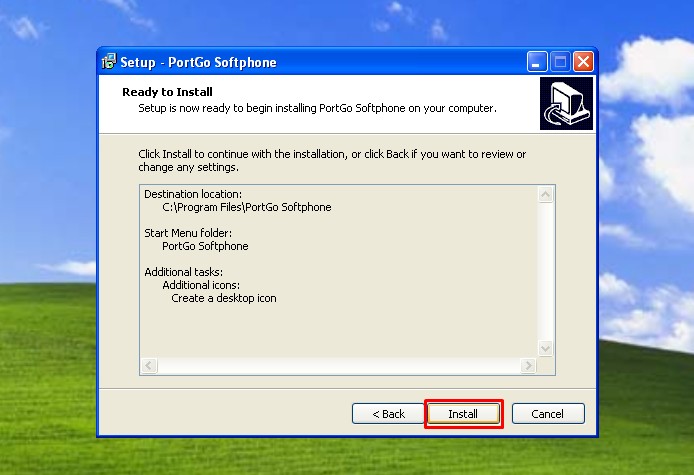The height and width of the screenshot is (475, 694).
Task: Cancel the PortGo Softphone setup
Action: coord(548,414)
